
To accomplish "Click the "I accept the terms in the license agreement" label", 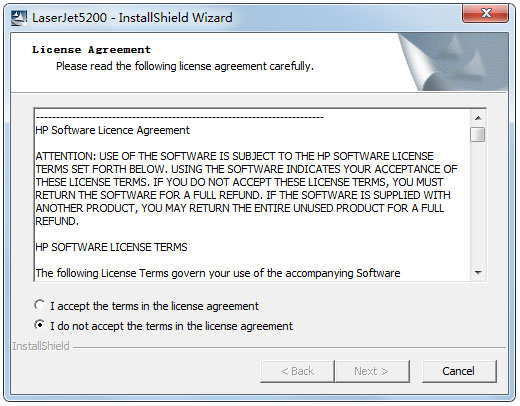I will [x=154, y=306].
